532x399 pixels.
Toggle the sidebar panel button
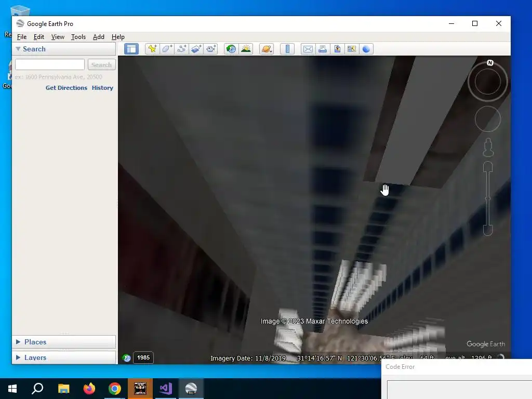(x=131, y=49)
